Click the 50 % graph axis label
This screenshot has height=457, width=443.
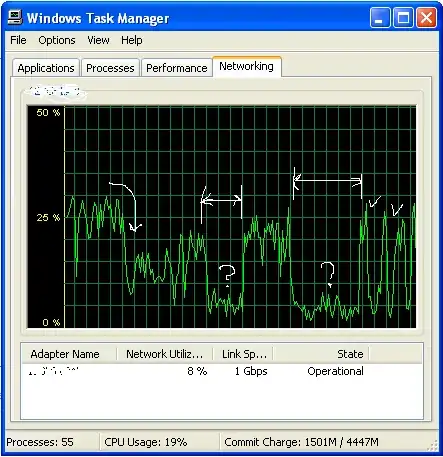[x=48, y=113]
